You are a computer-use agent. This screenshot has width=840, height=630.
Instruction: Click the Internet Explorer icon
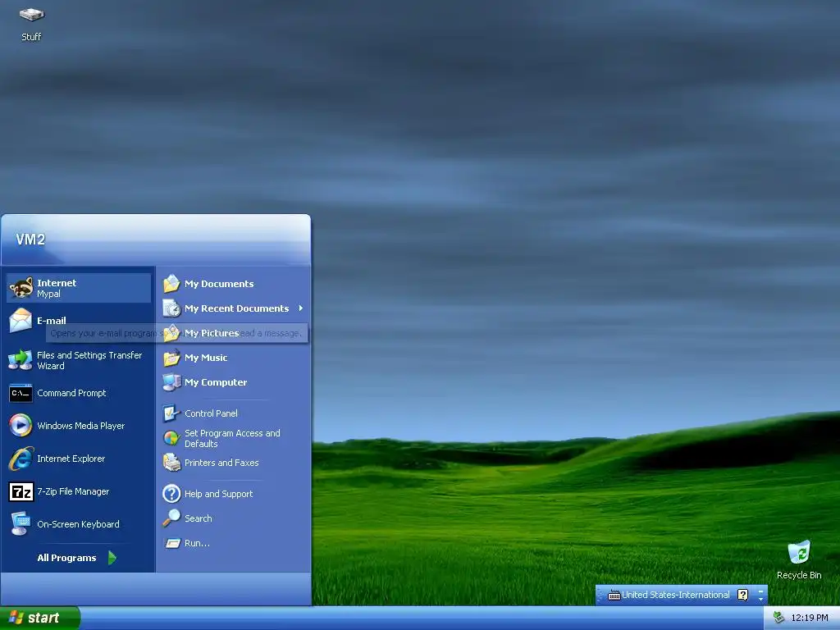pos(21,459)
